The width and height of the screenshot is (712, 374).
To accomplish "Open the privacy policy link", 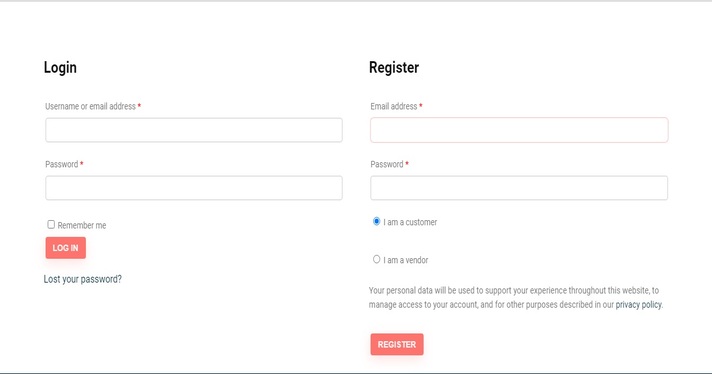I will 638,305.
